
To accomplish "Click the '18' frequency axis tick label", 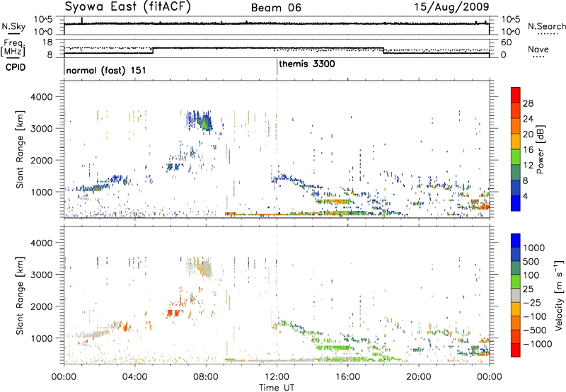I will 47,42.
